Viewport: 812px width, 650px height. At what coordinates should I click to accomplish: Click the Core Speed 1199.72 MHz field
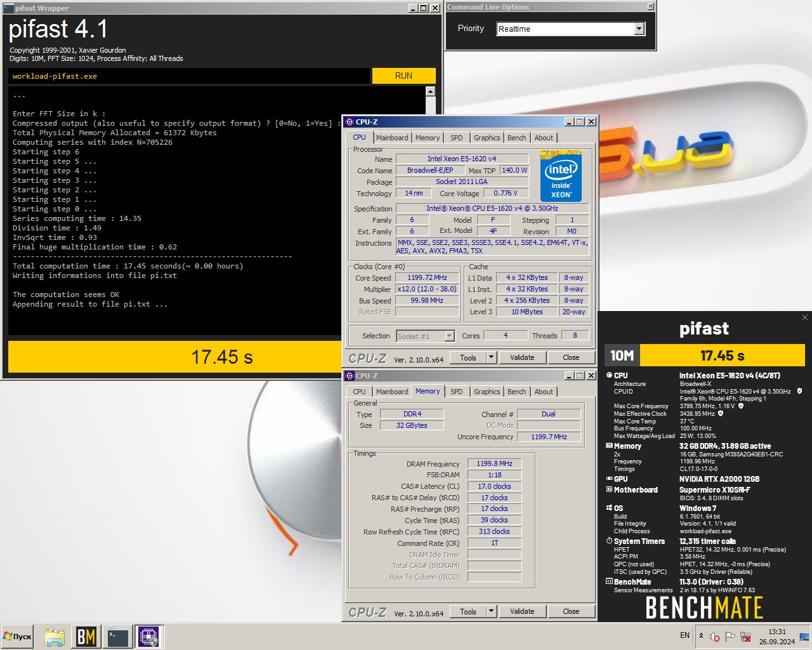(427, 277)
